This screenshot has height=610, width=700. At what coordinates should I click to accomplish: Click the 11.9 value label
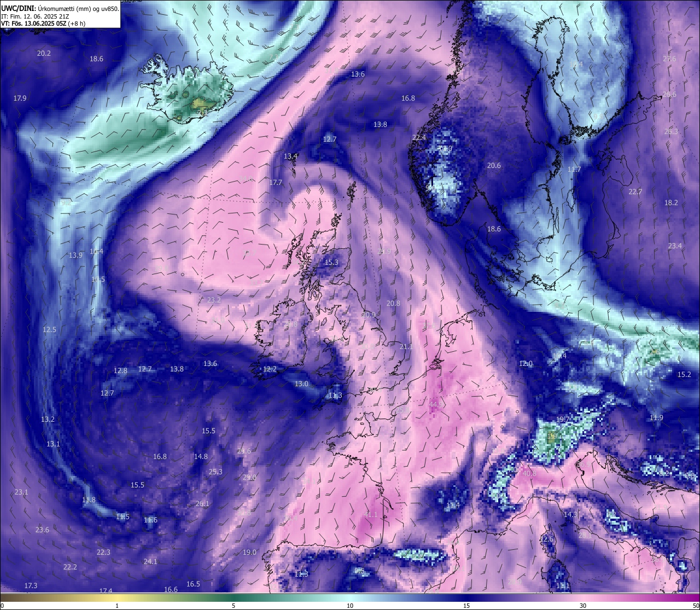tap(656, 417)
